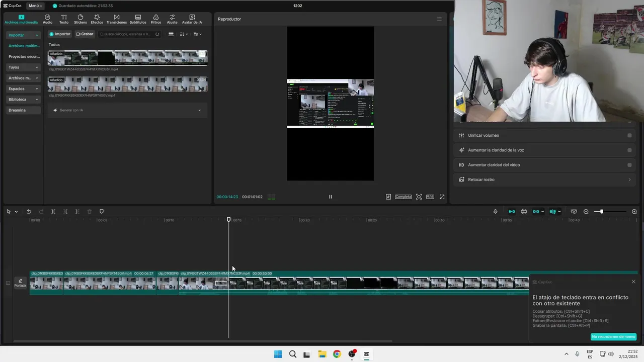Switch media view layout icon
This screenshot has height=362, width=644.
tap(171, 34)
